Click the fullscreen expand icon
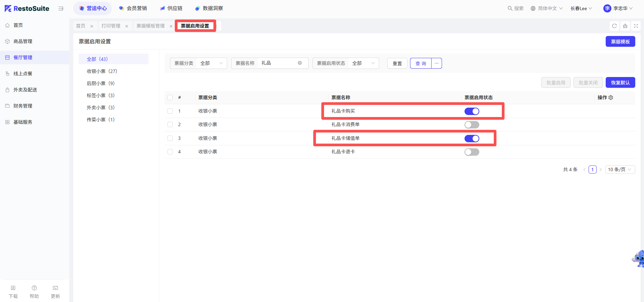The height and width of the screenshot is (302, 644). point(636,26)
